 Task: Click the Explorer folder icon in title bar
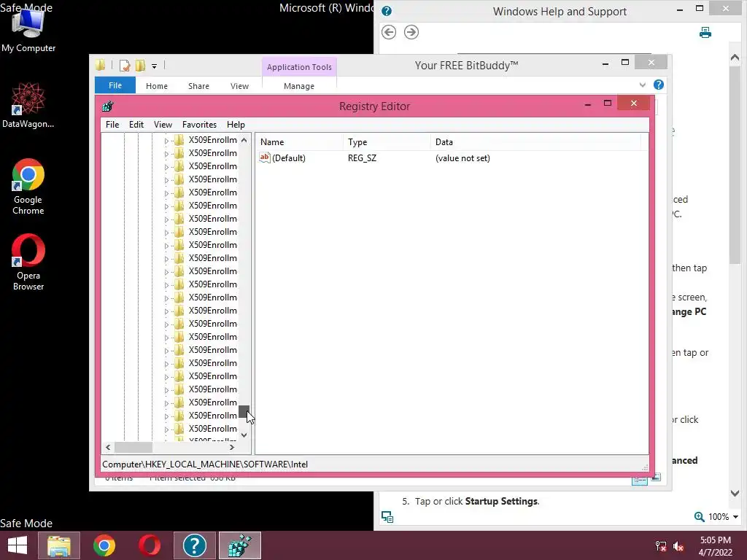(x=100, y=65)
